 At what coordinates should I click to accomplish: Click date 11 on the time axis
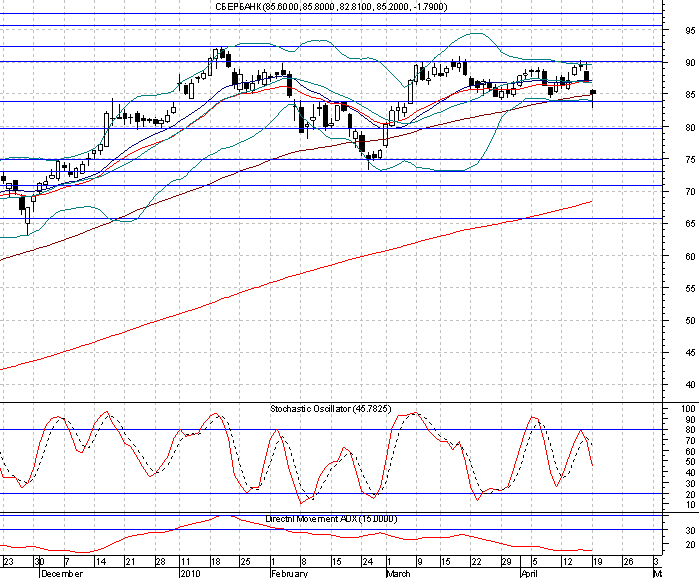[185, 562]
